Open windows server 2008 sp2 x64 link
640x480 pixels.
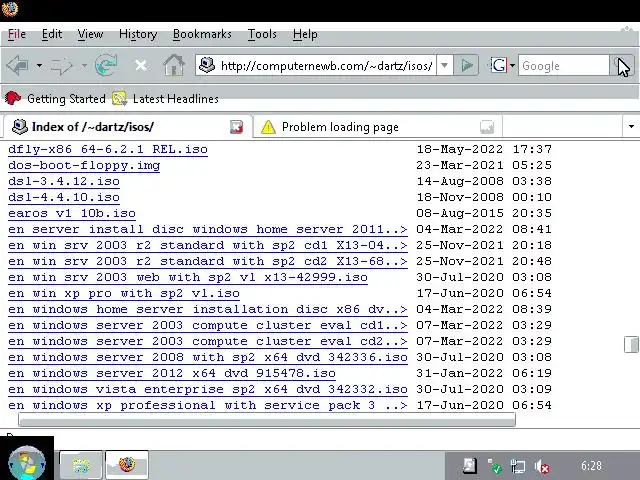tap(208, 358)
